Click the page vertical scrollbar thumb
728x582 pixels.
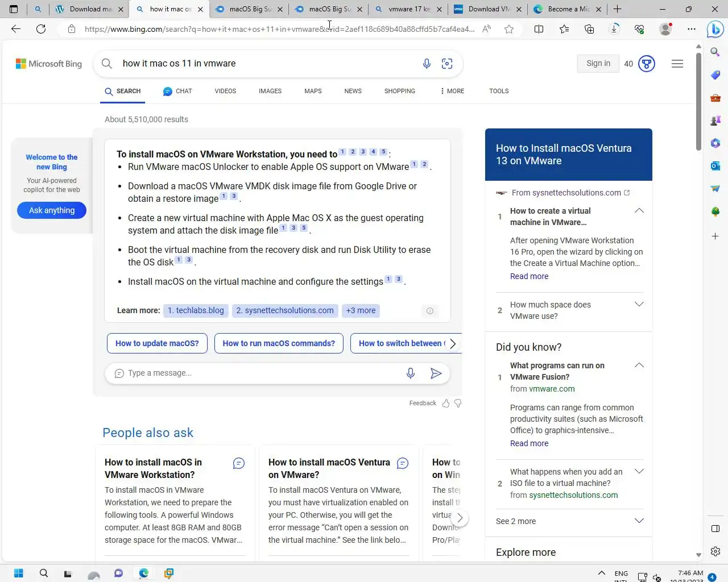698,102
